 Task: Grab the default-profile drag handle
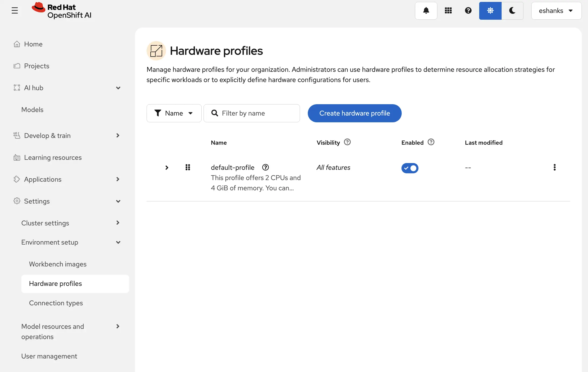[188, 167]
